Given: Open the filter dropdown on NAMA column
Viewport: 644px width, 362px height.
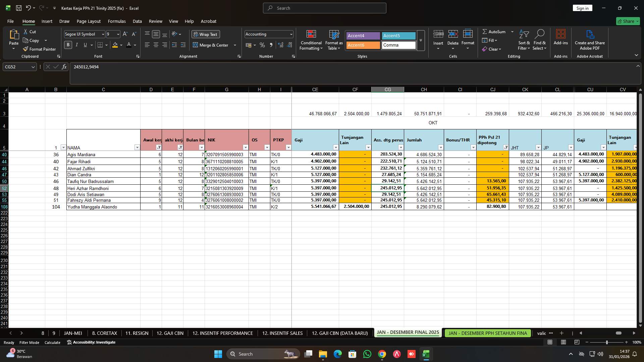Looking at the screenshot, I should 137,147.
